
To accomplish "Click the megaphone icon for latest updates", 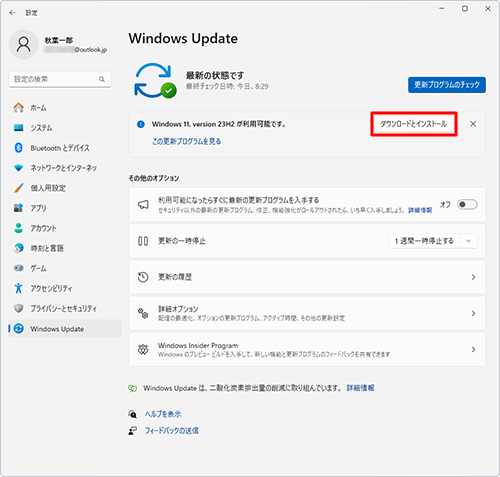I will click(x=143, y=204).
